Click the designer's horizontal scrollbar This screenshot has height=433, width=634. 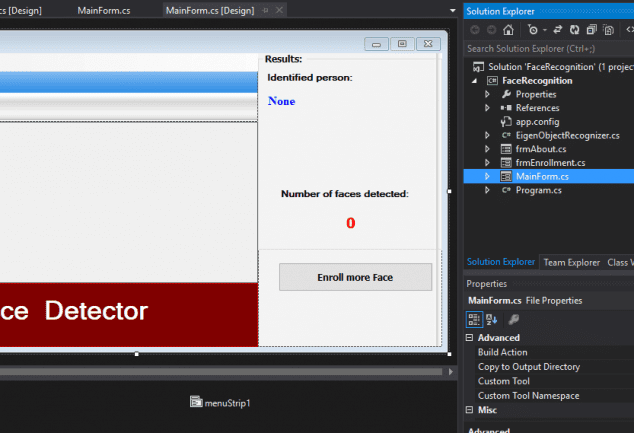coord(220,371)
